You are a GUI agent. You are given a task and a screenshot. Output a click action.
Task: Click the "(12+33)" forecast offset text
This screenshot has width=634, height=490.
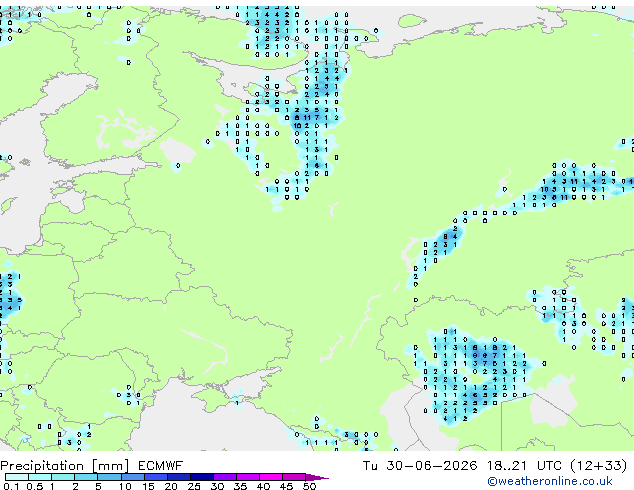(x=599, y=466)
